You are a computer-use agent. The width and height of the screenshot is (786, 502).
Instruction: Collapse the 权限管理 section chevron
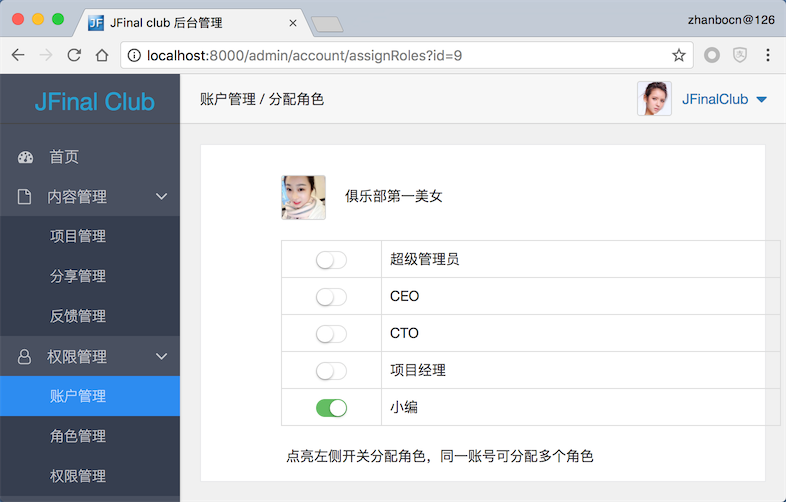coord(161,356)
